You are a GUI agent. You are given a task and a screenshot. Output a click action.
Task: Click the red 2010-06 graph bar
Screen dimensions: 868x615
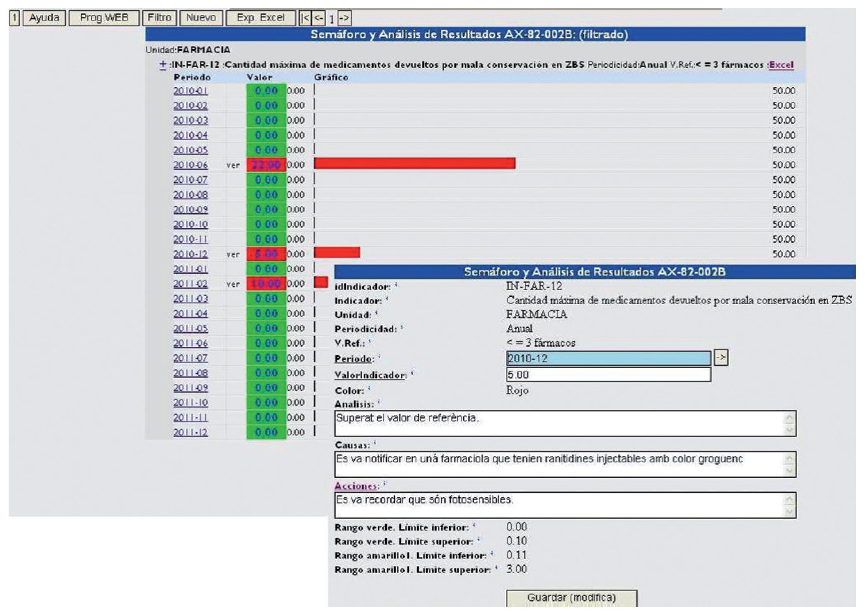click(x=414, y=164)
